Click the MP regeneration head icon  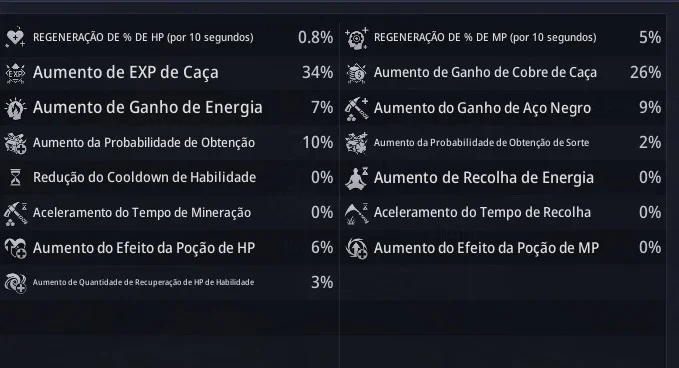point(356,38)
